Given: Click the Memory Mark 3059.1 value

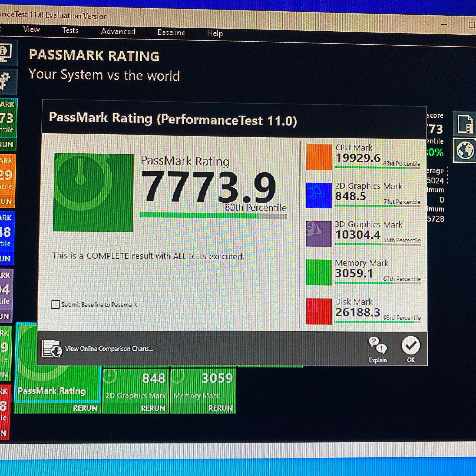Looking at the screenshot, I should pyautogui.click(x=354, y=273).
